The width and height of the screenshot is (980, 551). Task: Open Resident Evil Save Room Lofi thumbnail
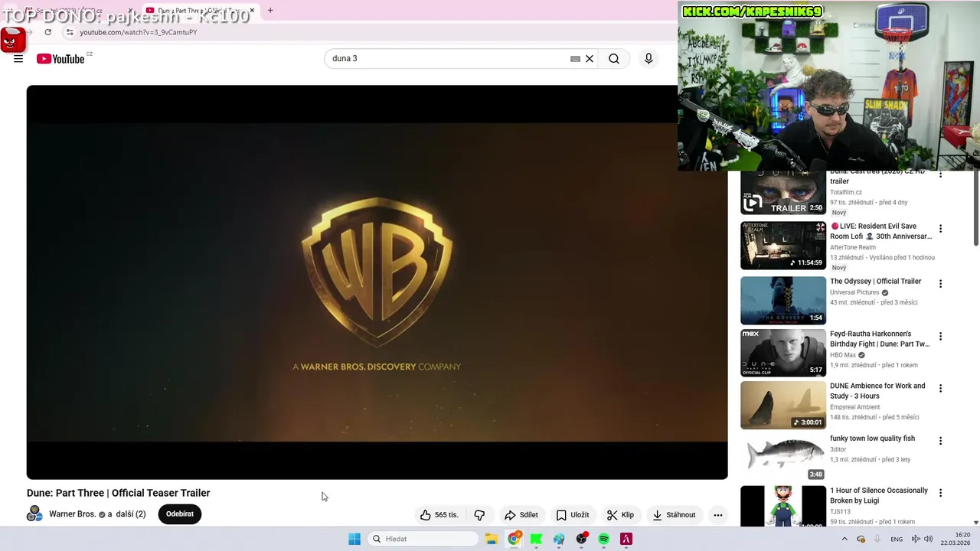pyautogui.click(x=783, y=246)
